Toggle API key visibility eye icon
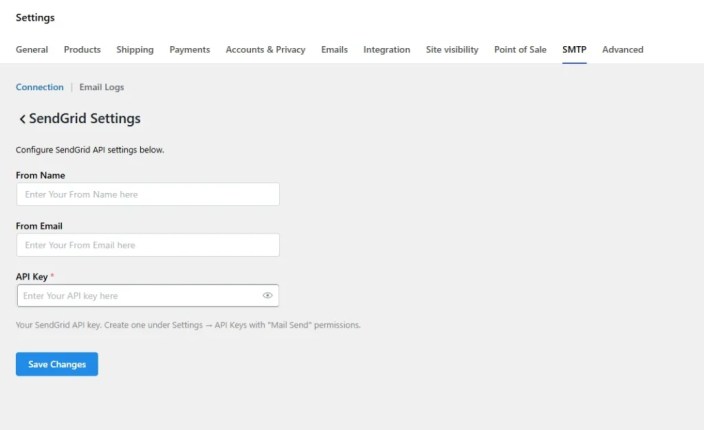 coord(268,295)
